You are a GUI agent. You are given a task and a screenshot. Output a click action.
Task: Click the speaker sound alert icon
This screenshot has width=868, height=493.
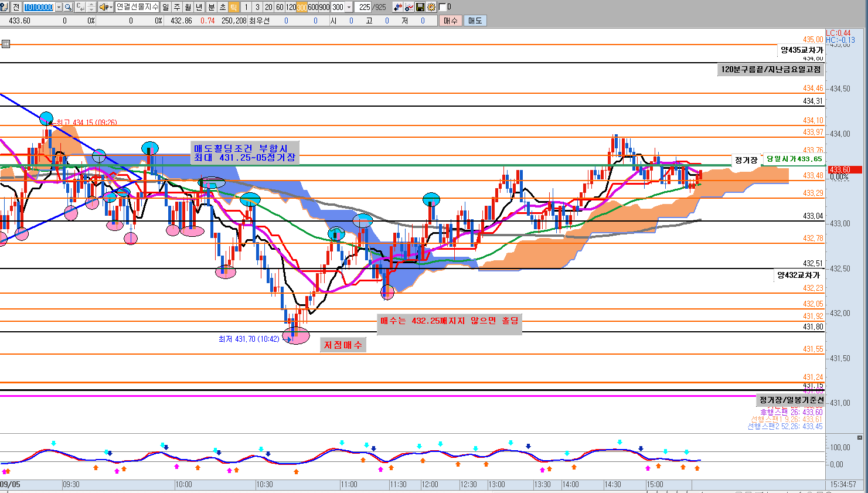click(104, 7)
